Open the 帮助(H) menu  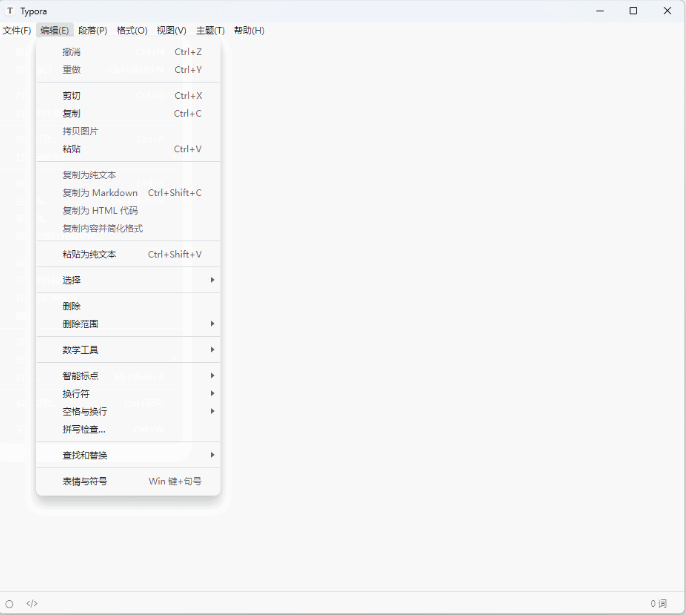(x=249, y=31)
